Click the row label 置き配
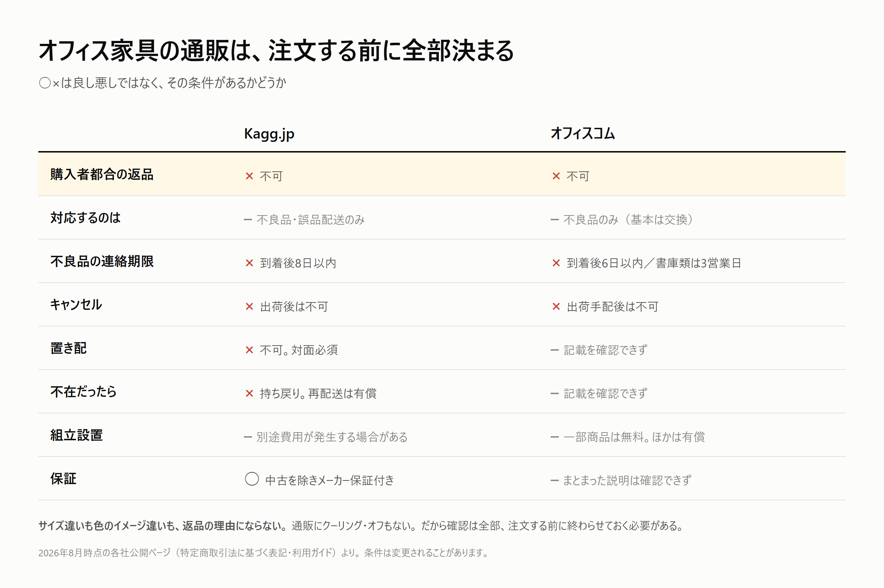884x588 pixels. (69, 349)
